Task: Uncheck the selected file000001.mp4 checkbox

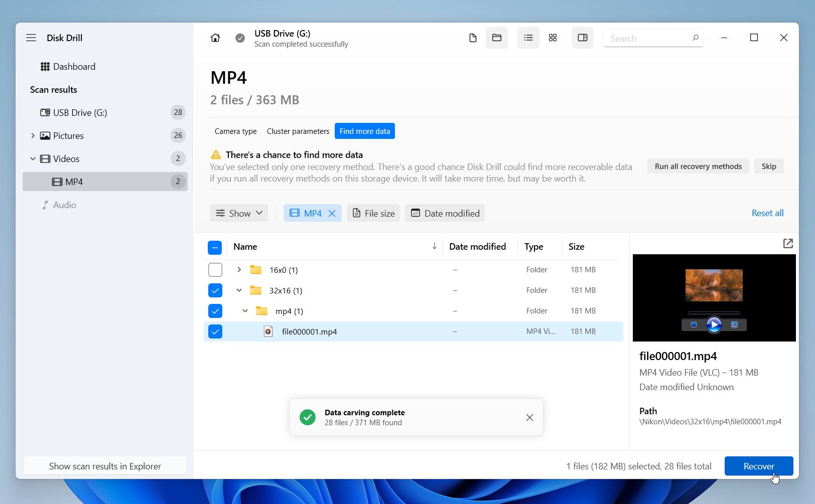Action: (215, 331)
